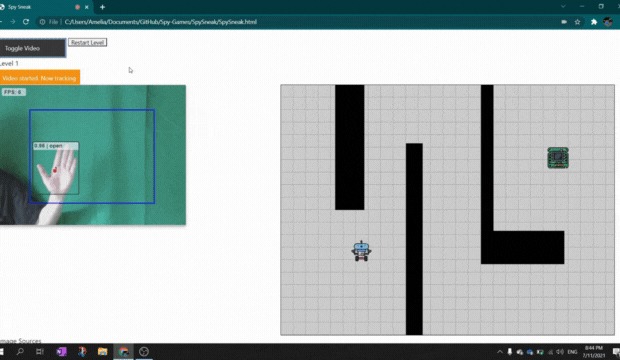Screen dimensions: 620x360
Task: Click the red dot tracking the hand
Action: (55, 170)
